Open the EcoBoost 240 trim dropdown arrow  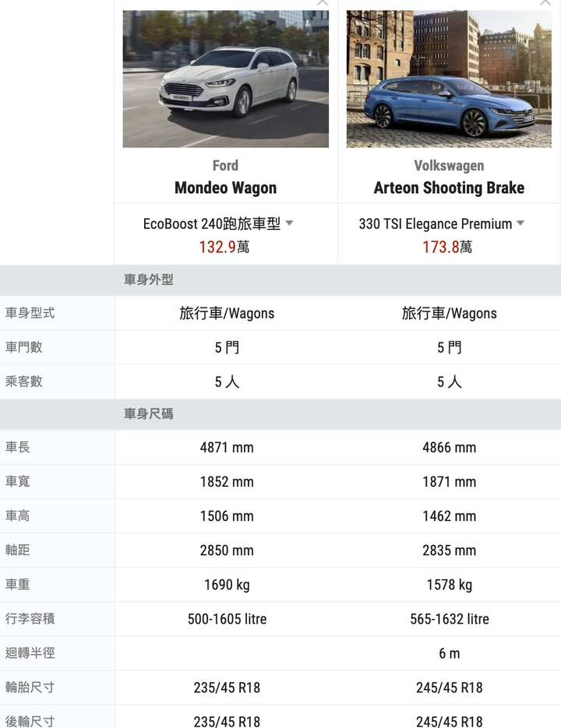289,223
